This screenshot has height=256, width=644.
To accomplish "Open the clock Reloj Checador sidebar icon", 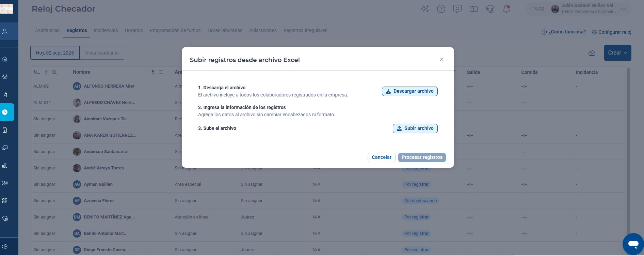I will [5, 112].
